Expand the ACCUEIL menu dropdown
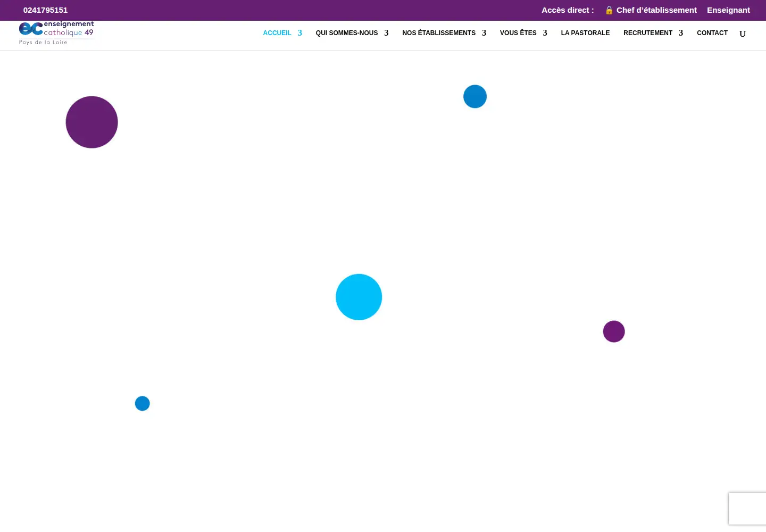 [282, 33]
